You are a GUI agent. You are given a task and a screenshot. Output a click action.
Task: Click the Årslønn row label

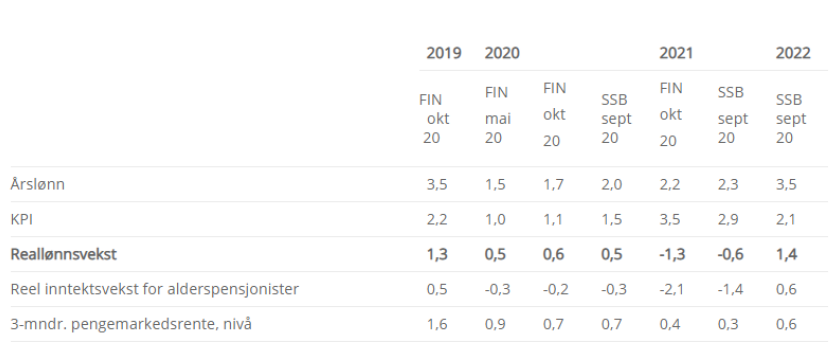click(38, 184)
